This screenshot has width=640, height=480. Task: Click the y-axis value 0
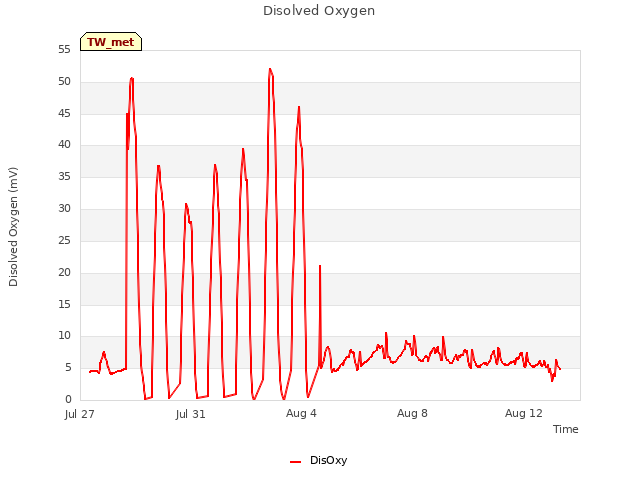pyautogui.click(x=68, y=399)
